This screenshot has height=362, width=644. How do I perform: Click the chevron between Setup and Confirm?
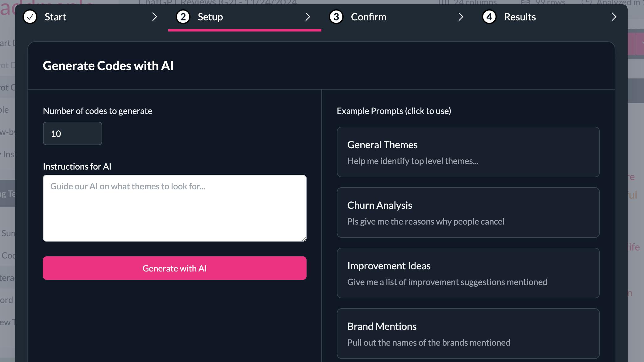click(x=307, y=17)
